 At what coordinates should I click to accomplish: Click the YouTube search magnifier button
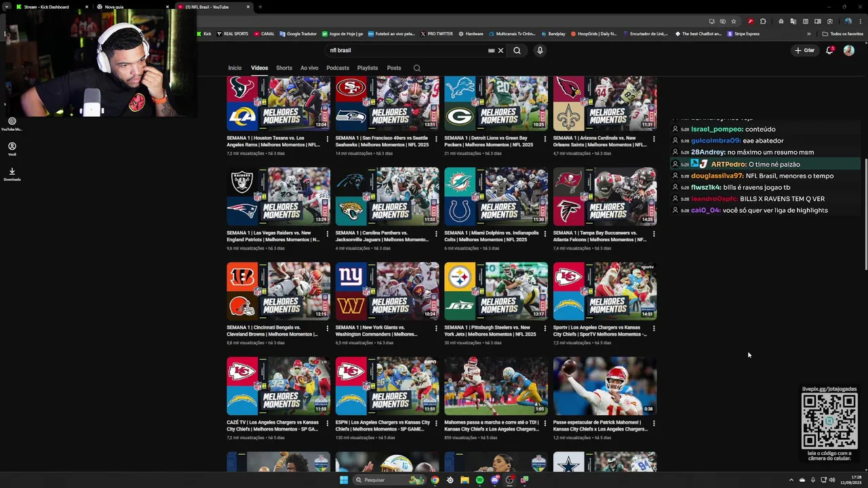[517, 50]
